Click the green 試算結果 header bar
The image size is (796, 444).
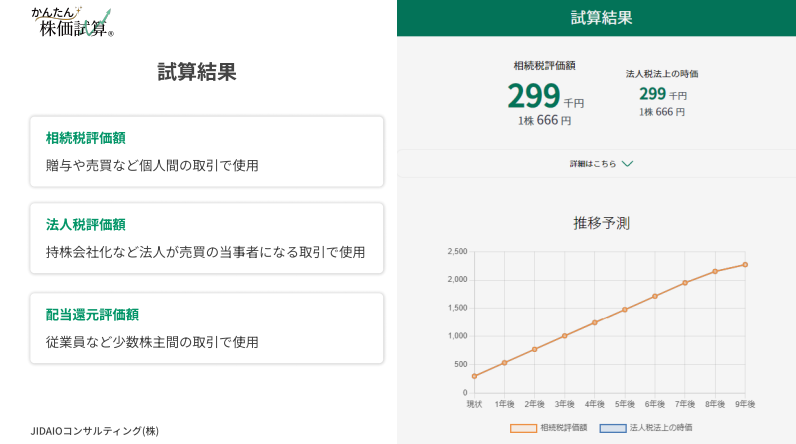(601, 18)
